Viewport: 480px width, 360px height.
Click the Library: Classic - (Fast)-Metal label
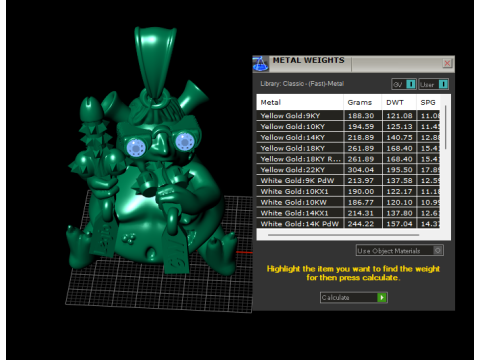click(x=302, y=84)
